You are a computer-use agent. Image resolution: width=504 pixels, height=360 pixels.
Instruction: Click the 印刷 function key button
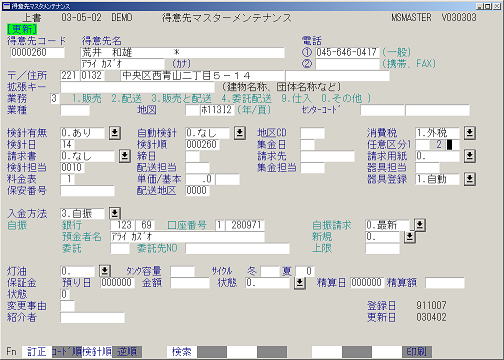tap(417, 352)
